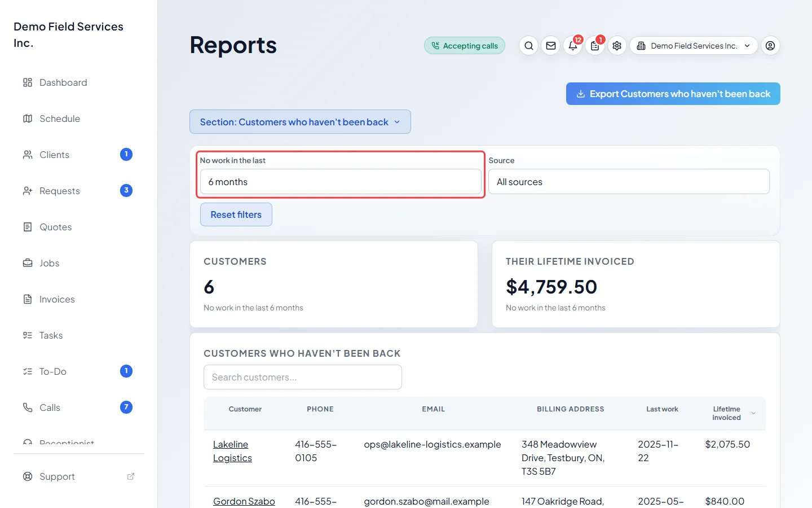The width and height of the screenshot is (812, 508).
Task: Open the Gordon Szabo customer link
Action: click(x=244, y=501)
